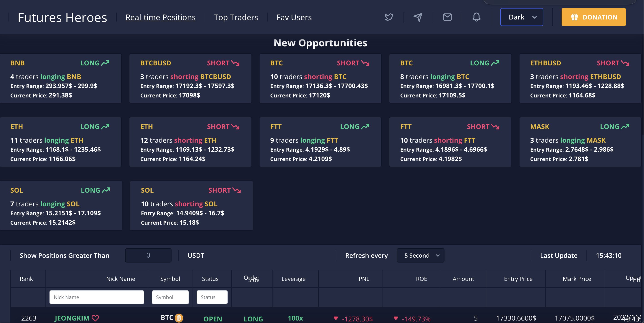Open the Telegram paper plane icon

click(x=418, y=17)
